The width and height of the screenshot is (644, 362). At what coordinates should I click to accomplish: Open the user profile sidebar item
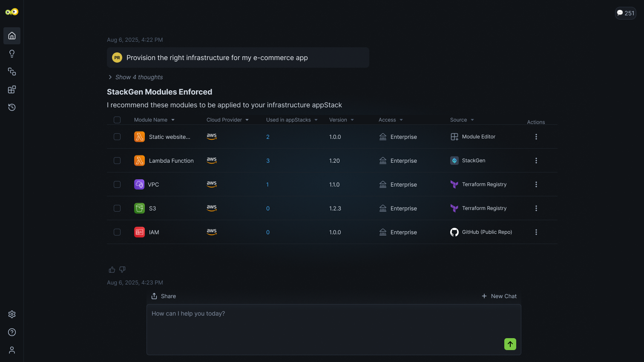tap(12, 350)
